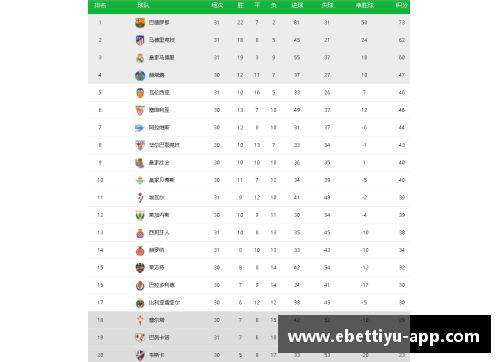Select the Espanyol table row at rank 13
Screen dimensions: 500x362
click(249, 233)
